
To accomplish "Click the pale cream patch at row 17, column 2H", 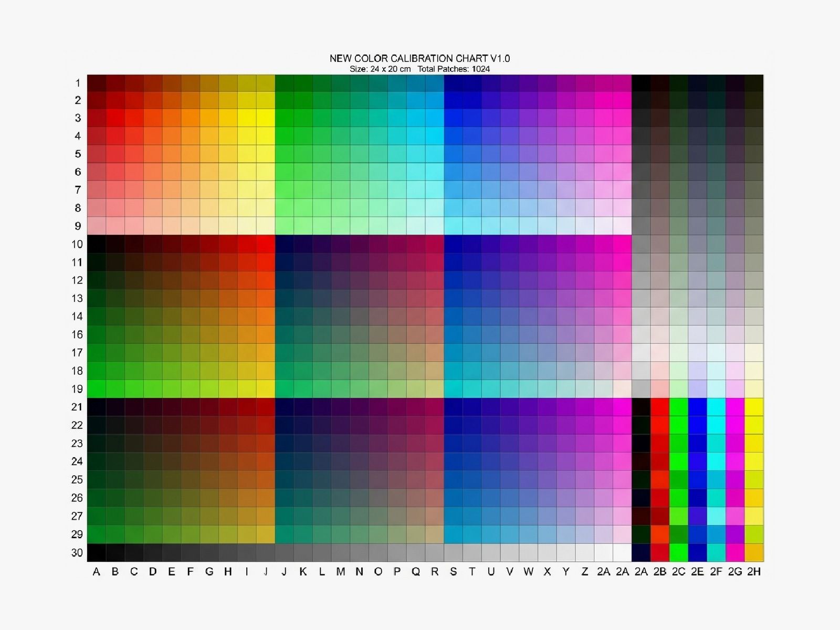I will click(754, 352).
